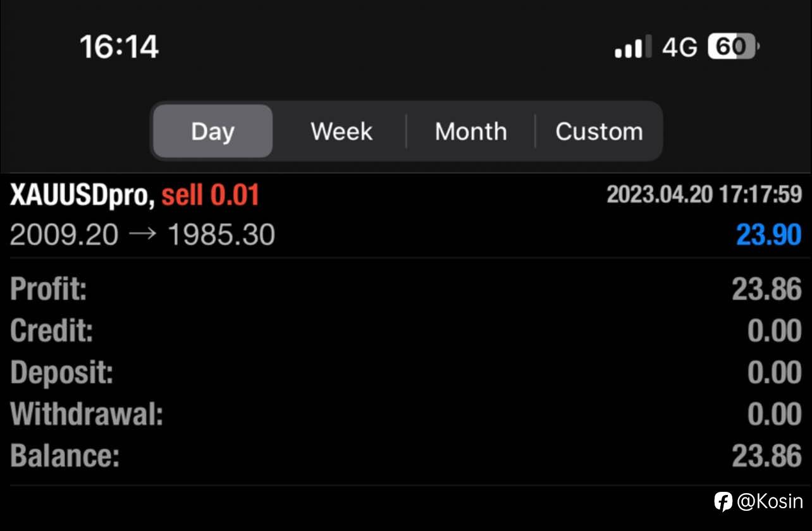Open the XAUUSDpro sell 0.01 trade

coord(135,195)
